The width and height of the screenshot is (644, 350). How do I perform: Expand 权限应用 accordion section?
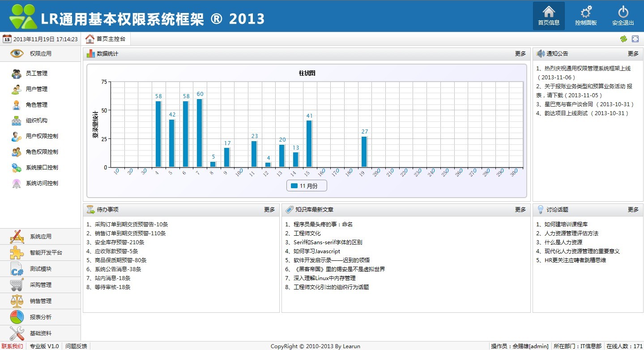coord(40,53)
